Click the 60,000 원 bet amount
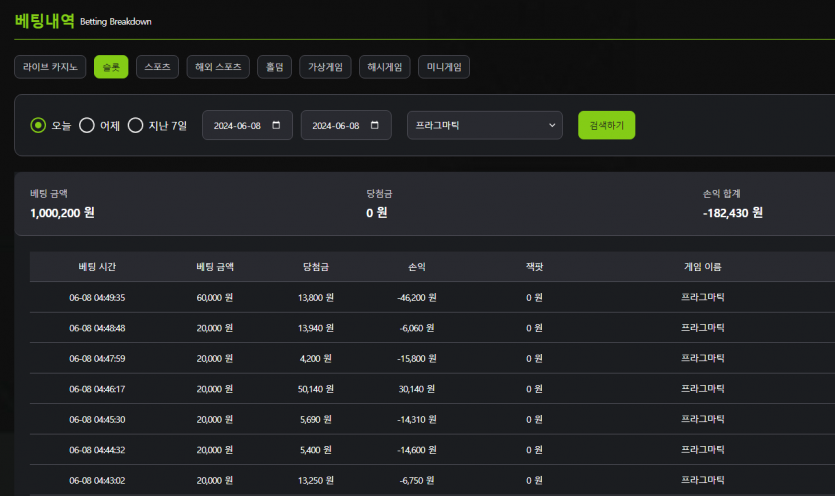Screen dimensions: 835x496 [x=215, y=298]
